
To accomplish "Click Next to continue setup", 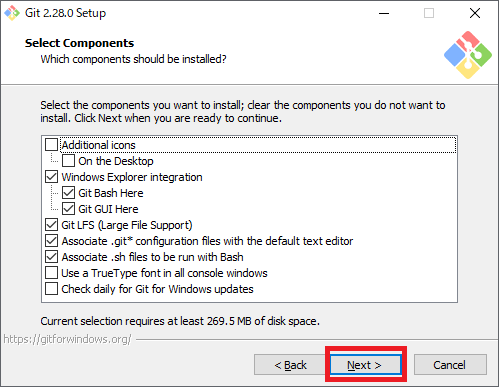I will coord(365,365).
